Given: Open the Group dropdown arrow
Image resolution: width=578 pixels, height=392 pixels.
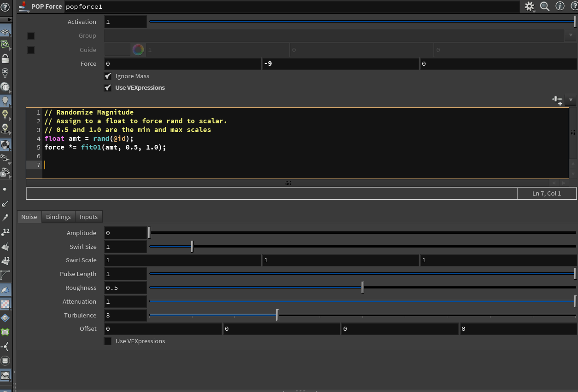Looking at the screenshot, I should pyautogui.click(x=571, y=35).
